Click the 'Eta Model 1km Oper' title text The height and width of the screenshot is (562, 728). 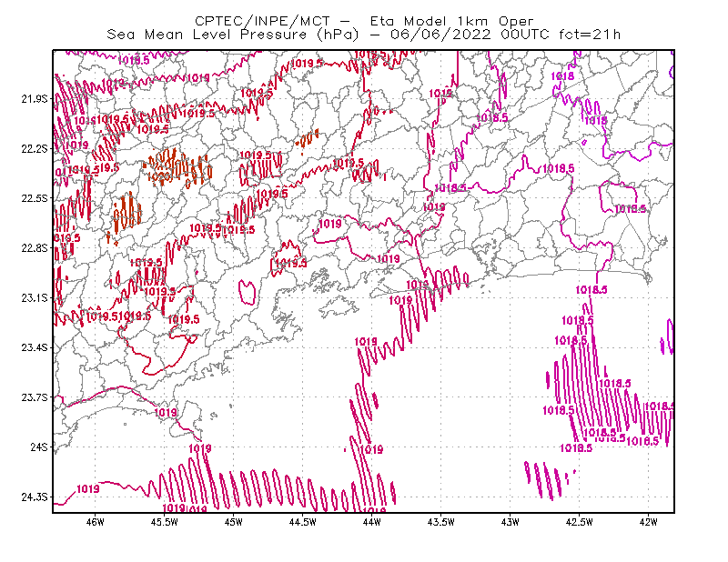(x=451, y=21)
